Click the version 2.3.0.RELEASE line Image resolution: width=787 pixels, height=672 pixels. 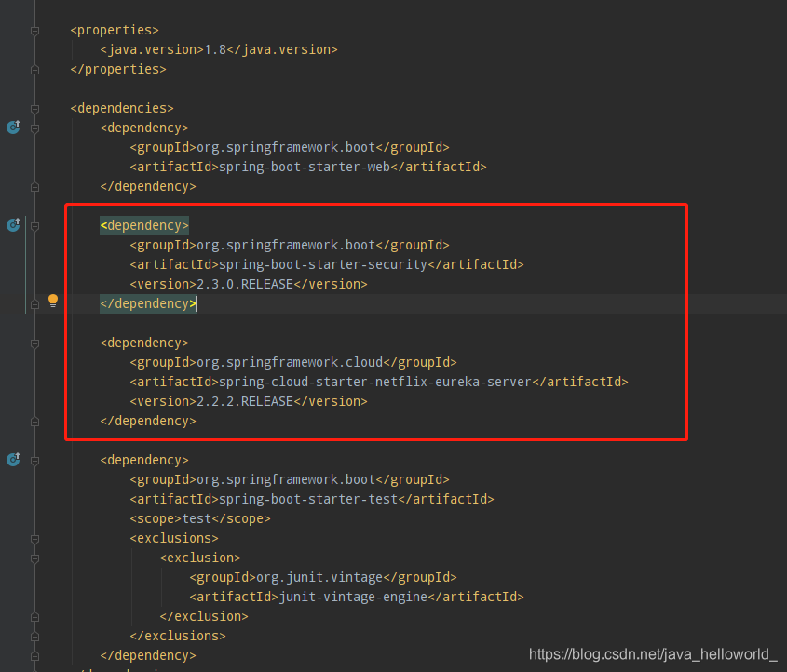[249, 285]
